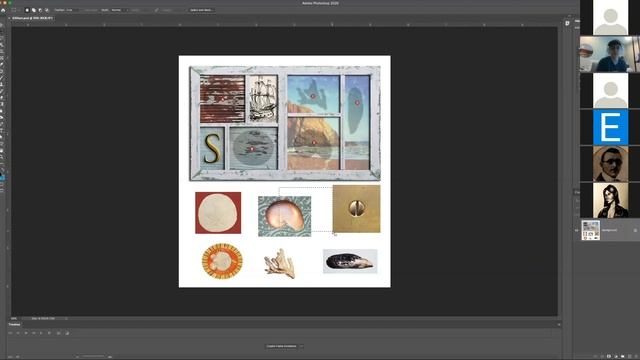Select the participant tile with letter E
This screenshot has height=360, width=640.
[x=610, y=127]
